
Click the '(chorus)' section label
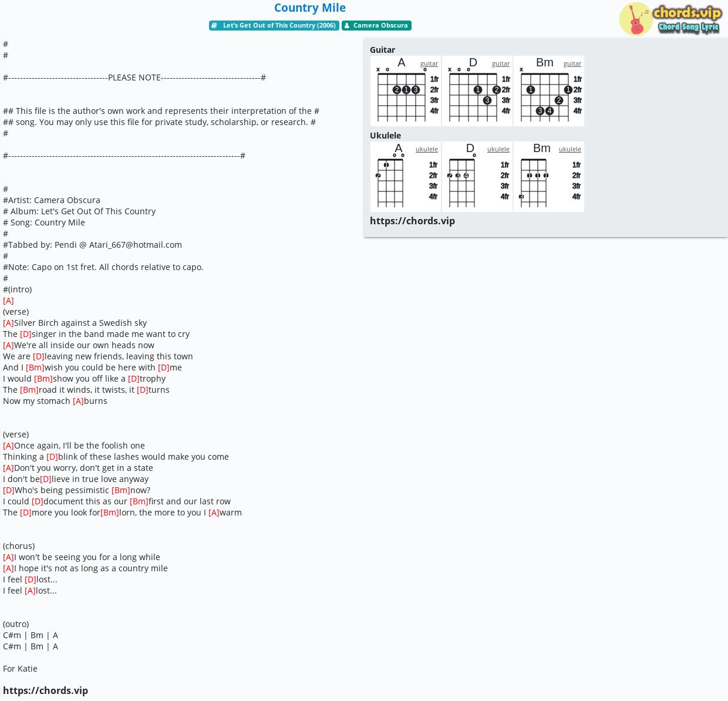coord(19,546)
